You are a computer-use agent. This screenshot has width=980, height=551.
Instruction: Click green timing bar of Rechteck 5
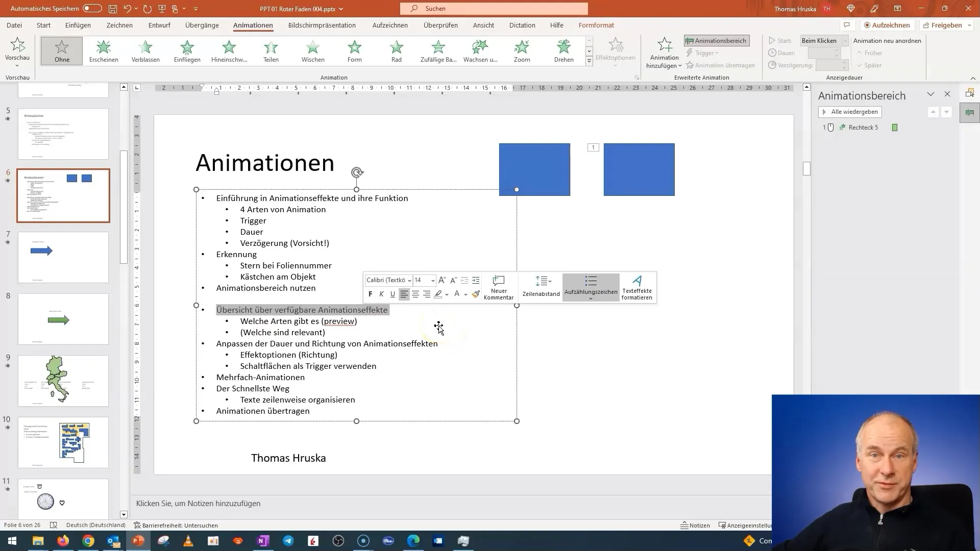click(x=895, y=128)
